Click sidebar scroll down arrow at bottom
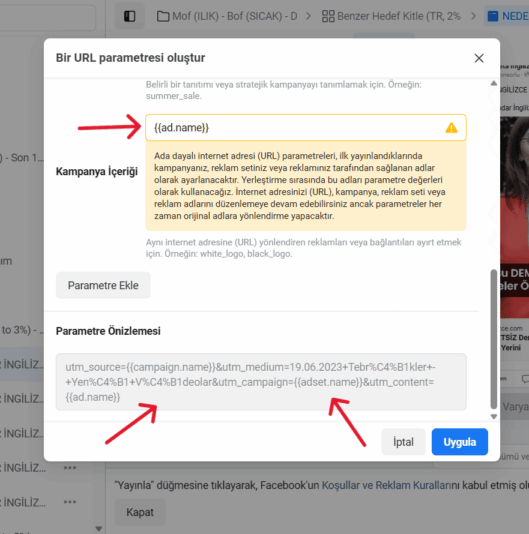This screenshot has height=534, width=529. point(99,529)
